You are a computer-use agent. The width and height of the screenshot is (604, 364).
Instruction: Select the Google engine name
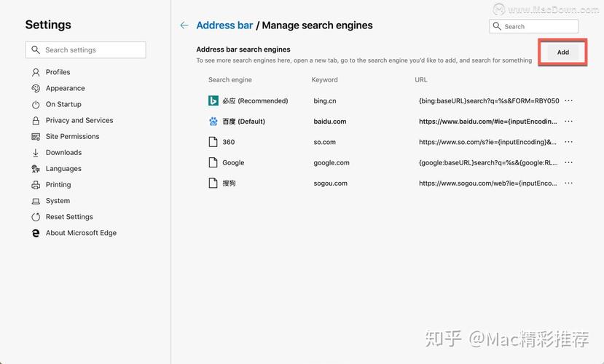(x=233, y=163)
